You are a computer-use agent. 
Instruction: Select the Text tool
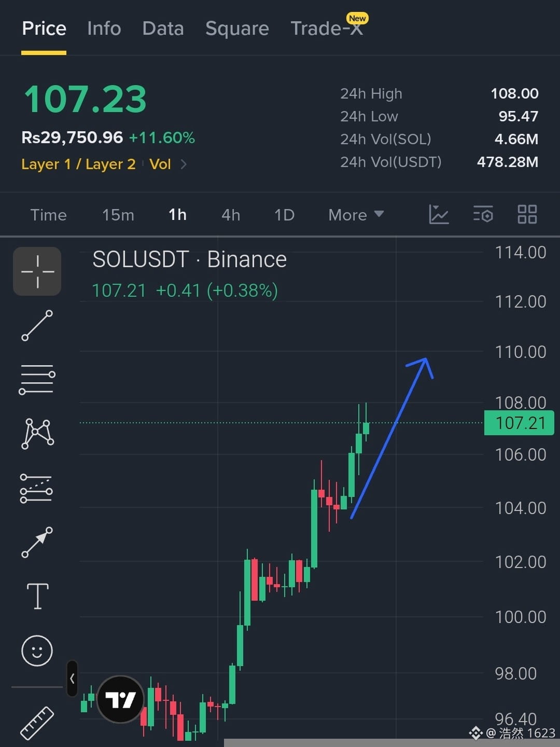pyautogui.click(x=37, y=596)
